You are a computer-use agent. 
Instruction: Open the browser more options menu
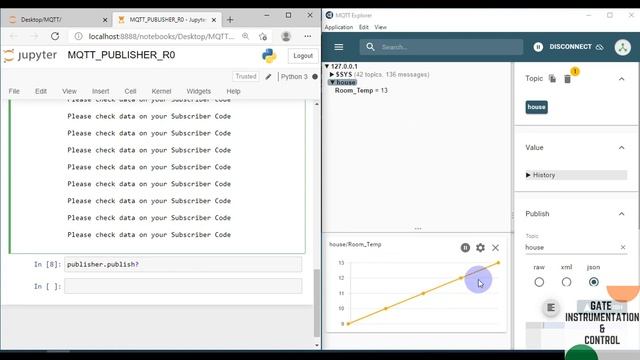(308, 36)
